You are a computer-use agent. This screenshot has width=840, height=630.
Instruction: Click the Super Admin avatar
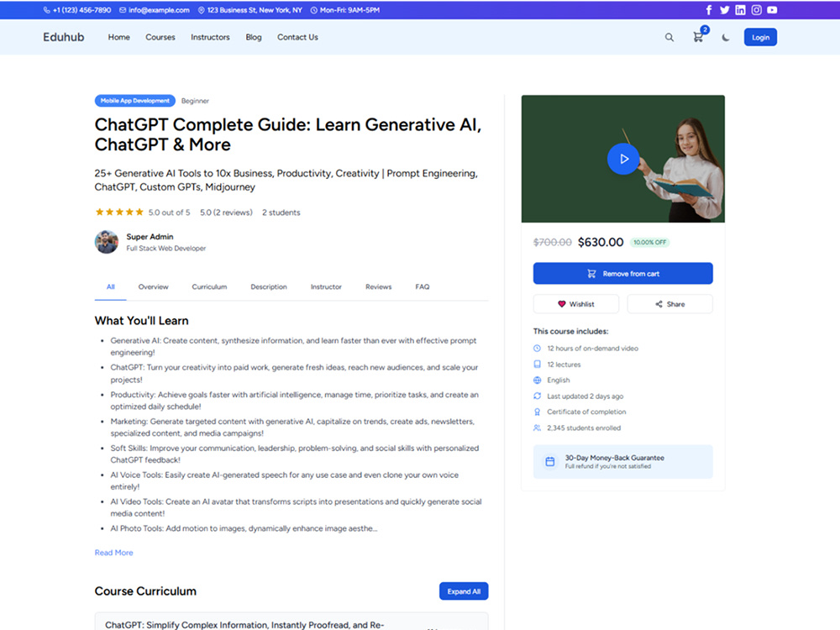(x=107, y=242)
